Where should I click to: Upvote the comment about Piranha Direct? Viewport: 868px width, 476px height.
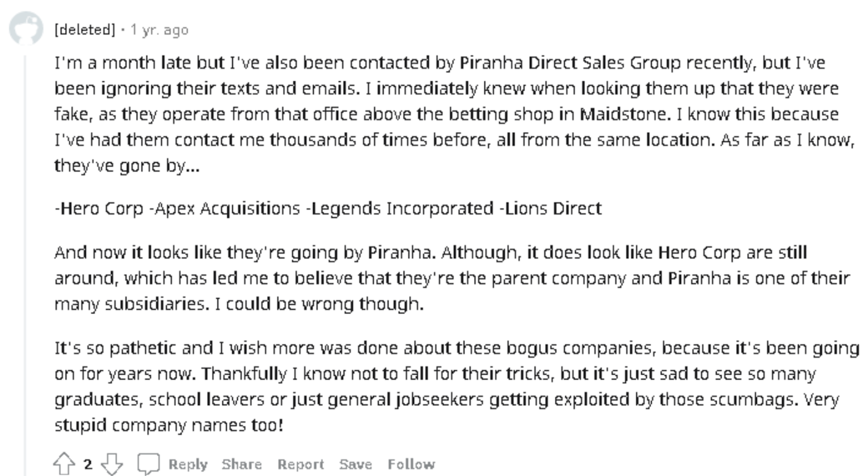click(x=64, y=464)
